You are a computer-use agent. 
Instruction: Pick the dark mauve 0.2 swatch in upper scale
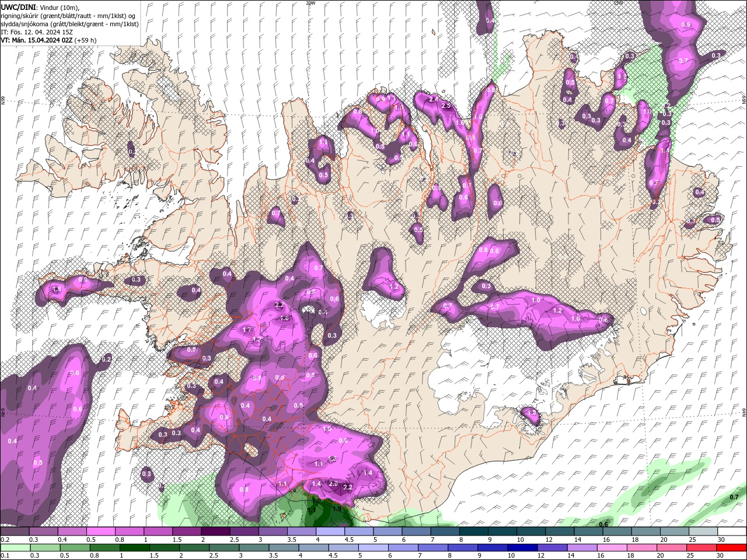15,531
